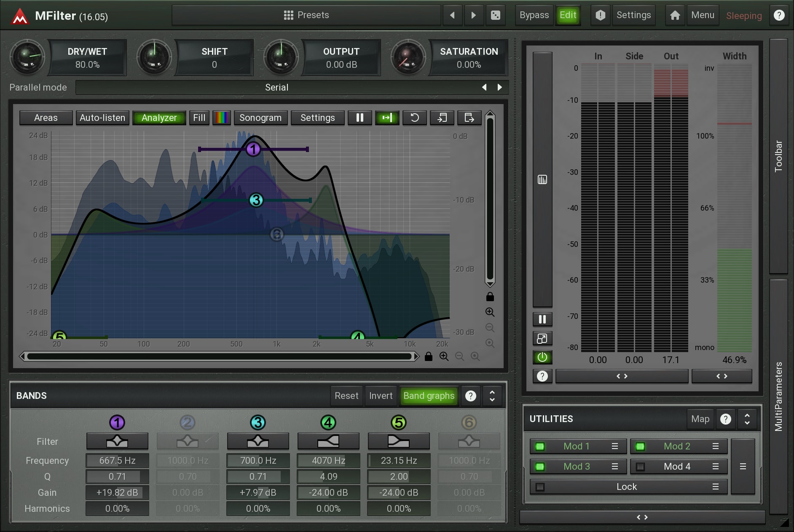Toggle Auto-listen button
Screen dimensions: 794x532
point(102,118)
